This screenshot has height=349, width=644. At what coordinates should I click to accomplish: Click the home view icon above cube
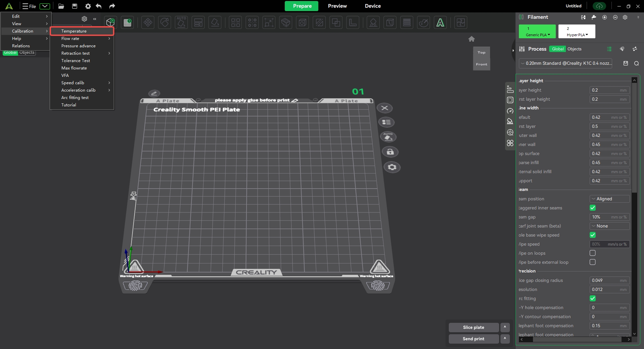[471, 39]
